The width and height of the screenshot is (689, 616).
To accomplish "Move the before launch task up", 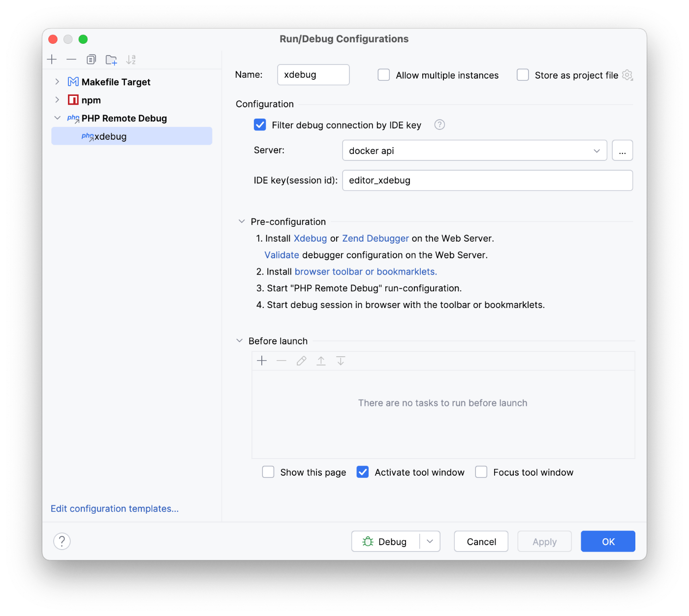I will (321, 361).
